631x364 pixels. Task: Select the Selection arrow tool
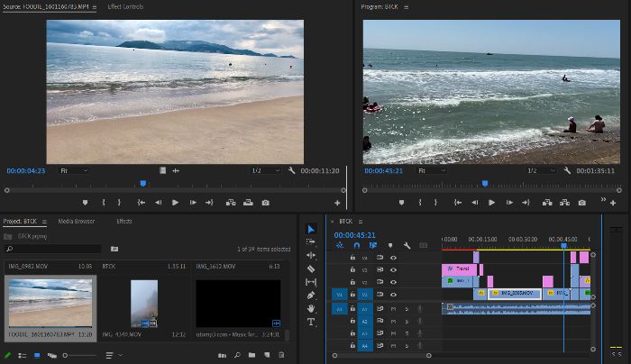tap(311, 229)
